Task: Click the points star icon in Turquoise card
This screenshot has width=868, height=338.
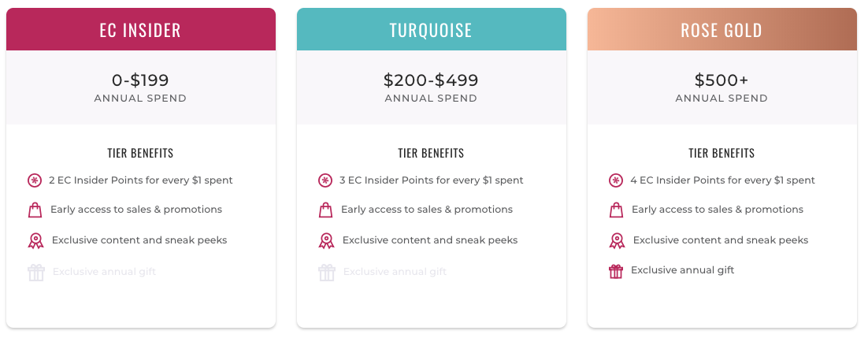Action: coord(325,180)
